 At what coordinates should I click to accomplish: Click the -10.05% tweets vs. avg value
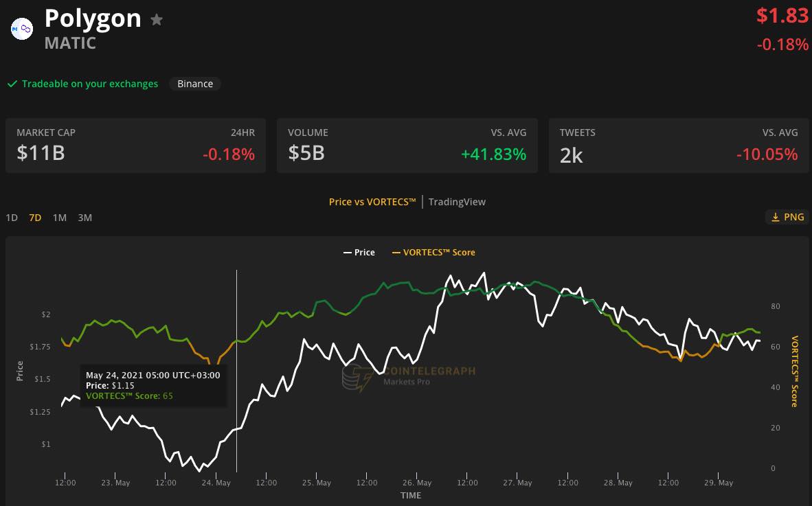767,154
